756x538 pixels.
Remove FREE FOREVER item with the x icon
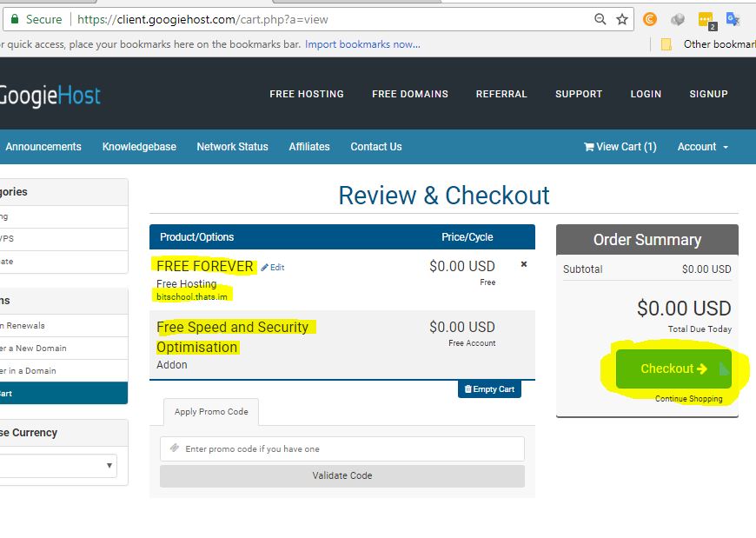click(x=524, y=264)
